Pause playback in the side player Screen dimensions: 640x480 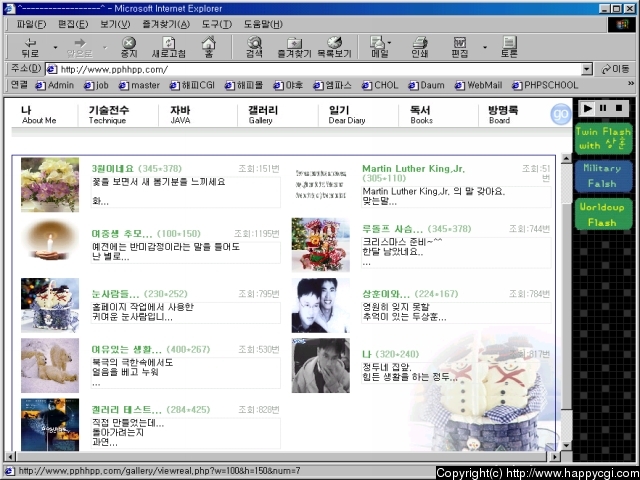pyautogui.click(x=603, y=108)
